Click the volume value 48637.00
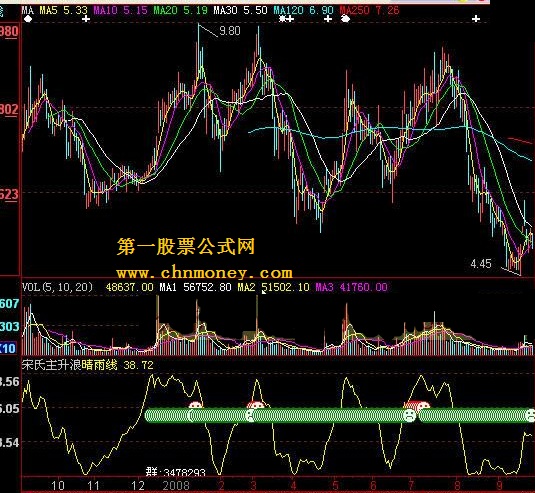 (x=129, y=287)
